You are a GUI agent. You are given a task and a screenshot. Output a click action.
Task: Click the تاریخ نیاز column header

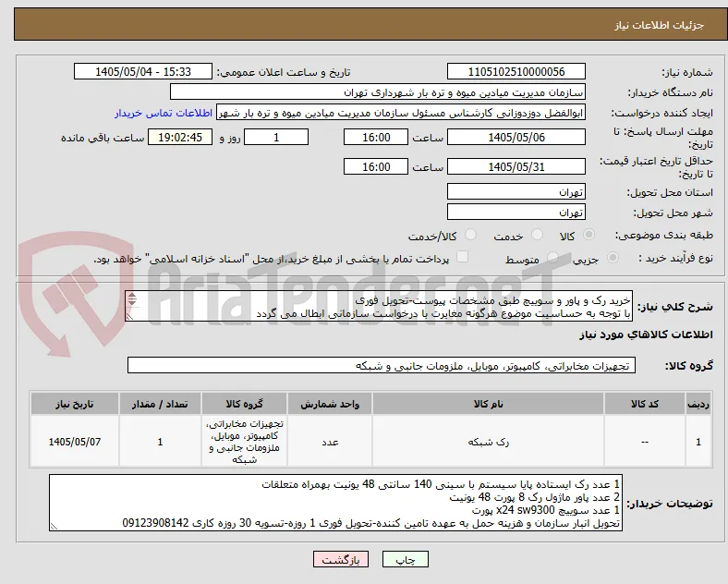point(74,404)
